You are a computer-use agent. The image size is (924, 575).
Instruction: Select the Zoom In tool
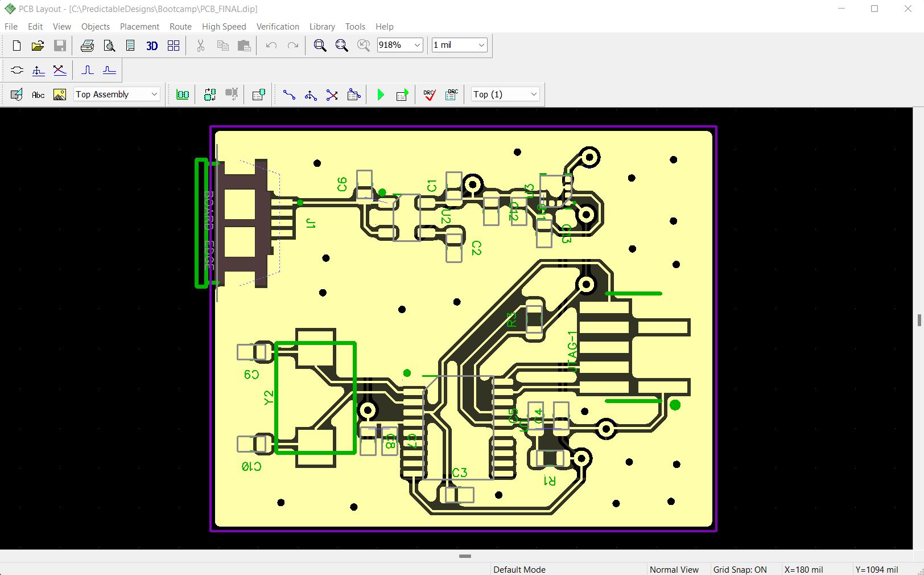tap(320, 46)
